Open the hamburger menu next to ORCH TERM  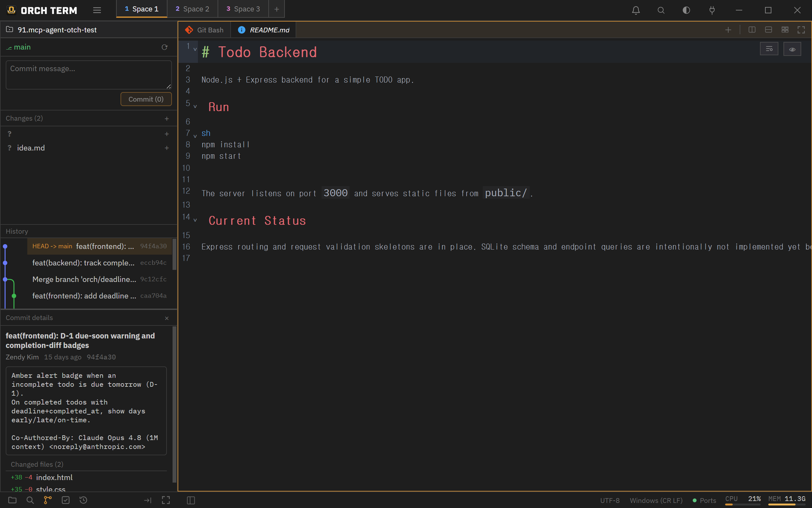point(97,10)
